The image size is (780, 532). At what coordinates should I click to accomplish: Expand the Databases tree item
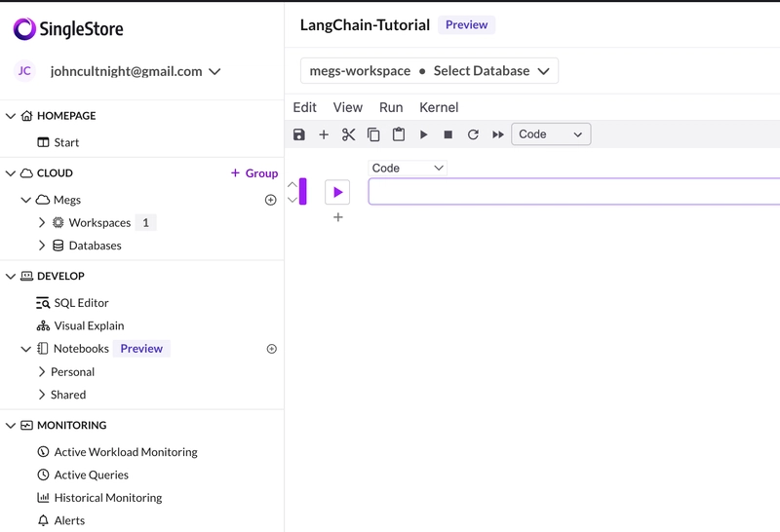42,246
